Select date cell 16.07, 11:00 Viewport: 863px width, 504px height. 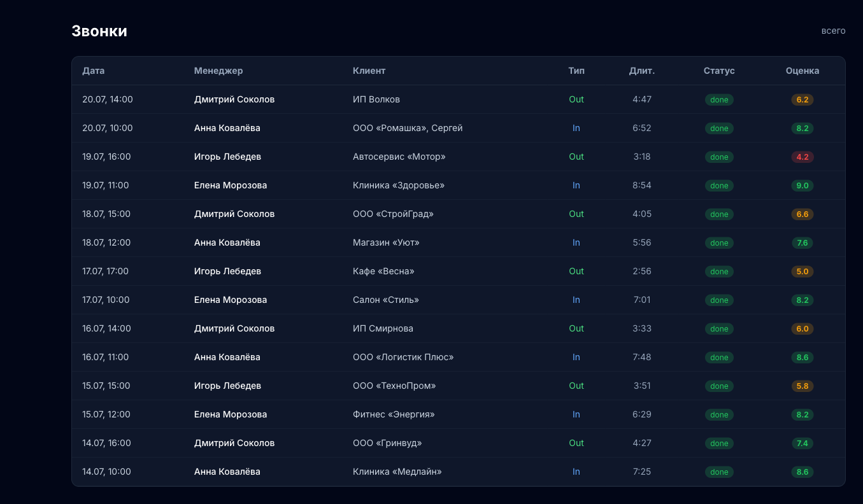[105, 357]
